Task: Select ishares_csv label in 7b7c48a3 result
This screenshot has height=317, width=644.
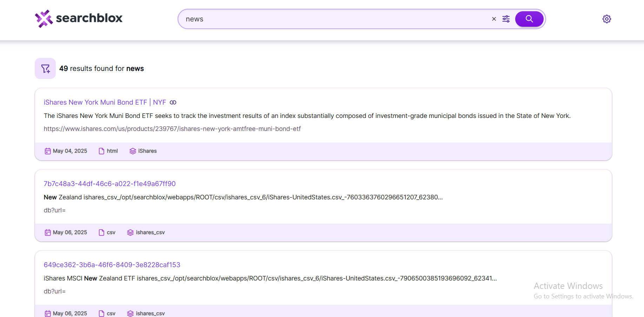Action: pyautogui.click(x=150, y=232)
